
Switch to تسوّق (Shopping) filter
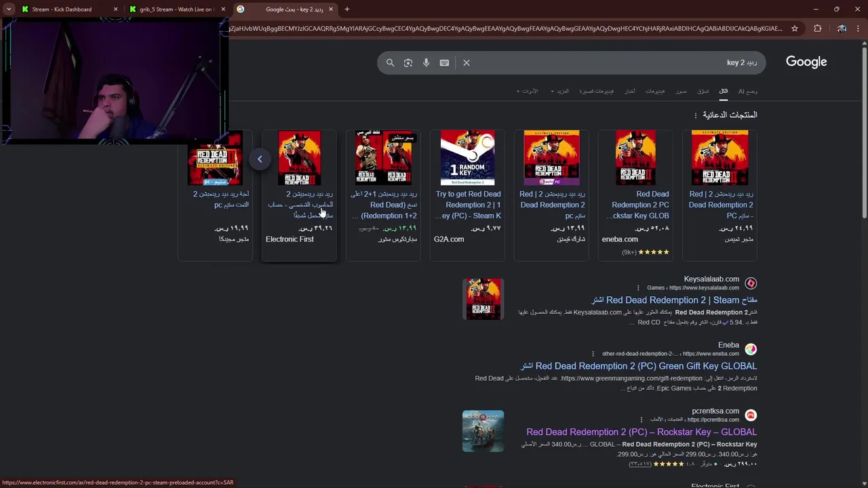[703, 91]
